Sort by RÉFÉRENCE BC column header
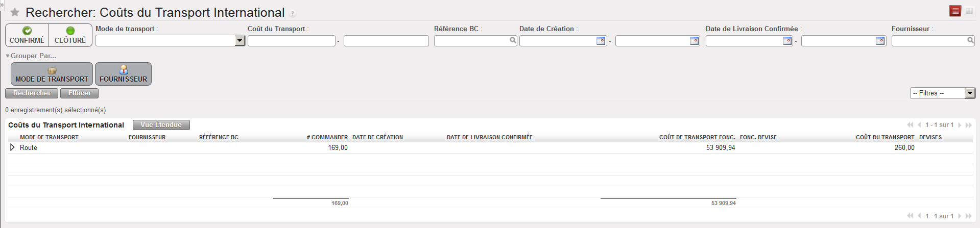 pyautogui.click(x=219, y=137)
